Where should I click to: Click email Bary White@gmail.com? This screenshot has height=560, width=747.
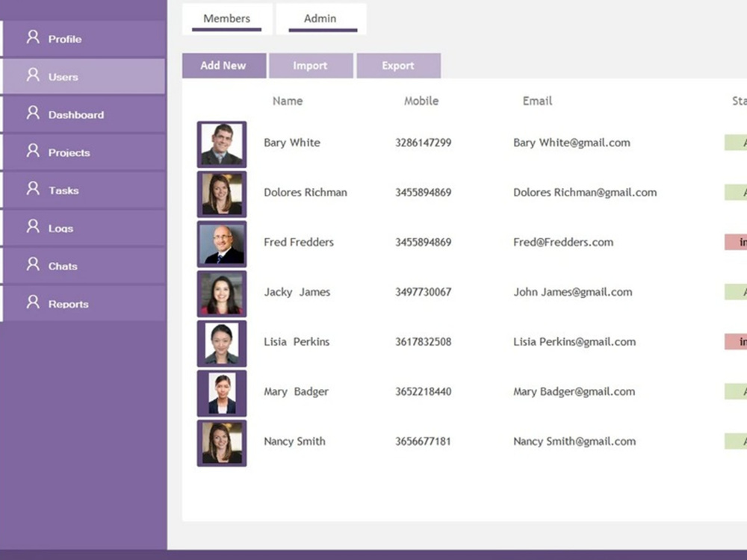(x=571, y=143)
